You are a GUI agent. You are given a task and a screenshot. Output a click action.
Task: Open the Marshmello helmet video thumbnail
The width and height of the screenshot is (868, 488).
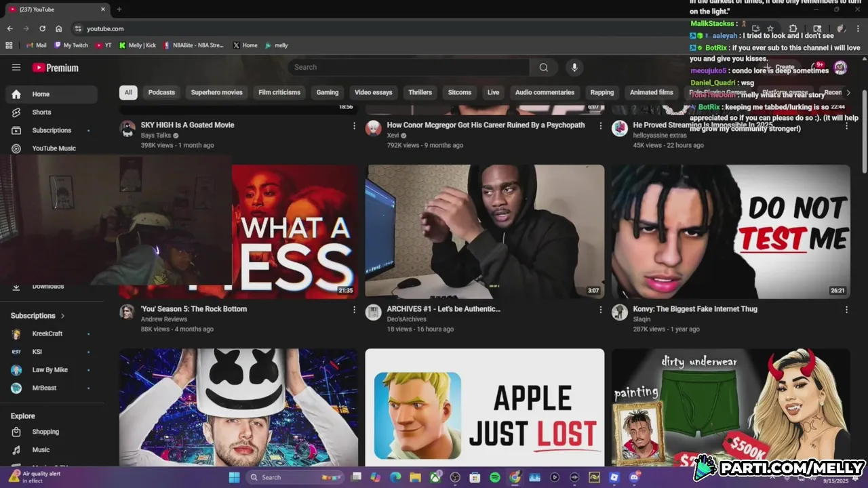tap(239, 407)
